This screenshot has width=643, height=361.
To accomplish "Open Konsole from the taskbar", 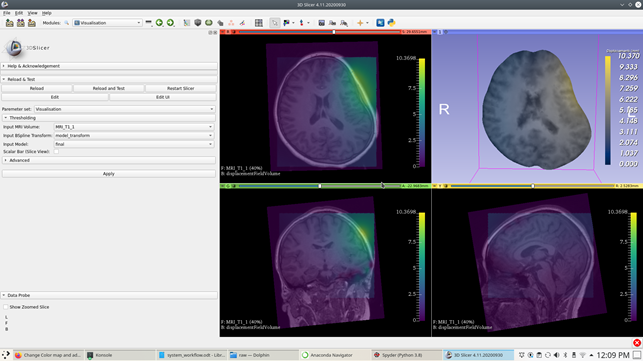I will 120,355.
